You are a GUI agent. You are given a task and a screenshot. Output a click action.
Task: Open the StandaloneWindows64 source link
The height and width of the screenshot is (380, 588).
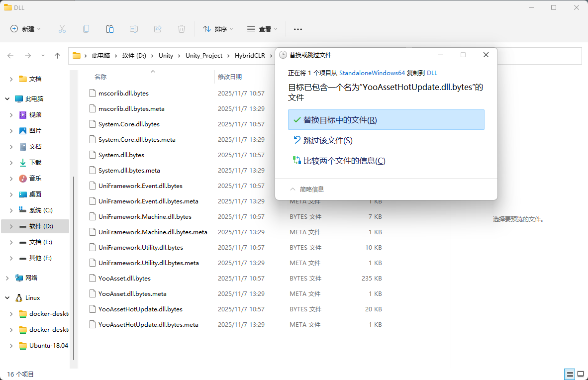coord(372,73)
